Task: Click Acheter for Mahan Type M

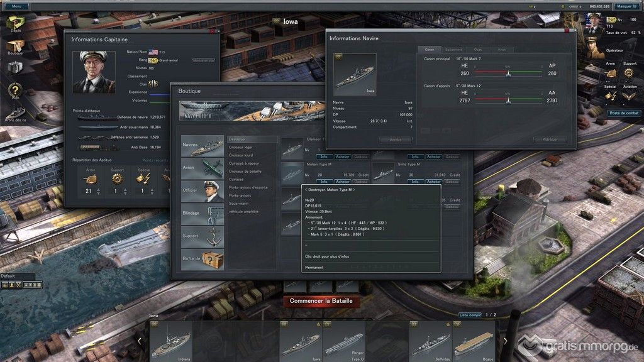Action: [x=342, y=182]
